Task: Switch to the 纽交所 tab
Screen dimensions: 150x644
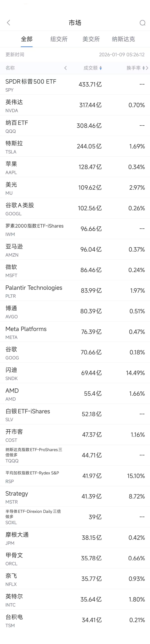Action: (59, 39)
